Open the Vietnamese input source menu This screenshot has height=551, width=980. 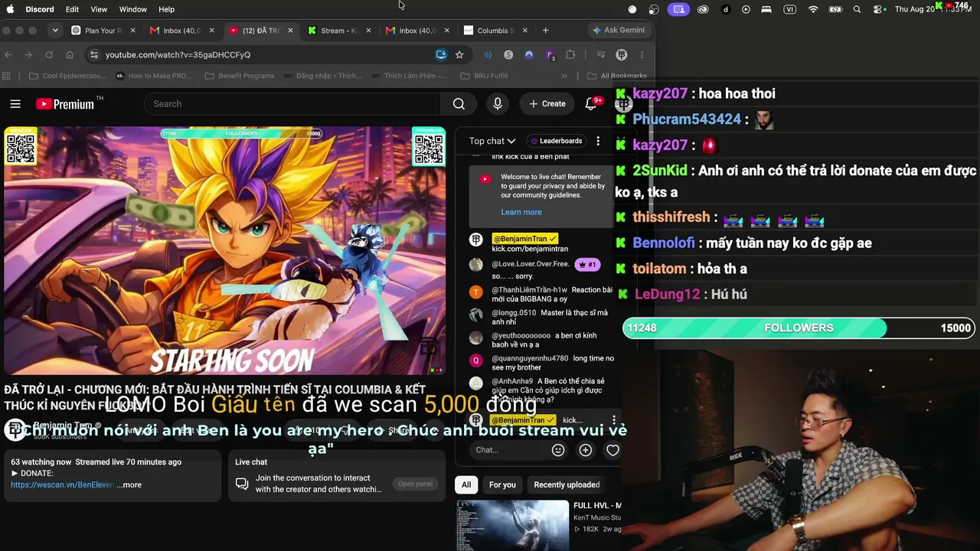coord(790,9)
